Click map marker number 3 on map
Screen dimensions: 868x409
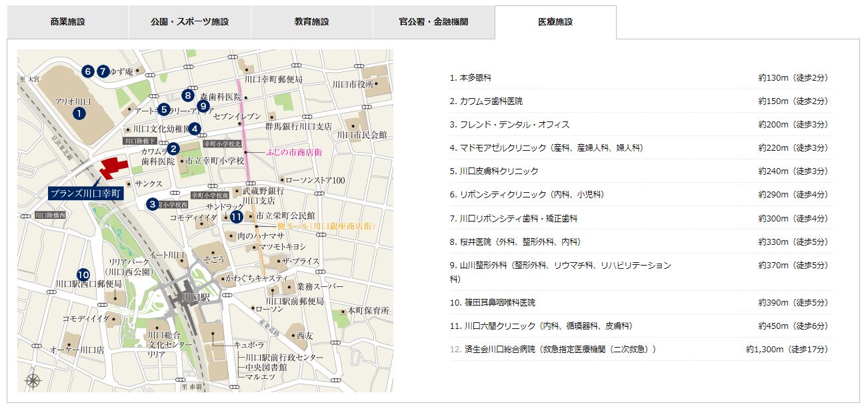point(153,204)
